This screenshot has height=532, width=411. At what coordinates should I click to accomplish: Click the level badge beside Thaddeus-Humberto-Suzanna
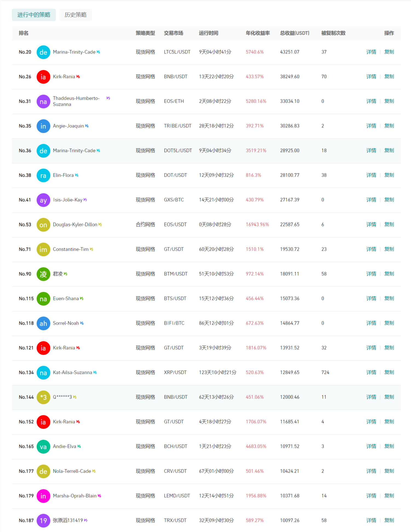point(108,98)
